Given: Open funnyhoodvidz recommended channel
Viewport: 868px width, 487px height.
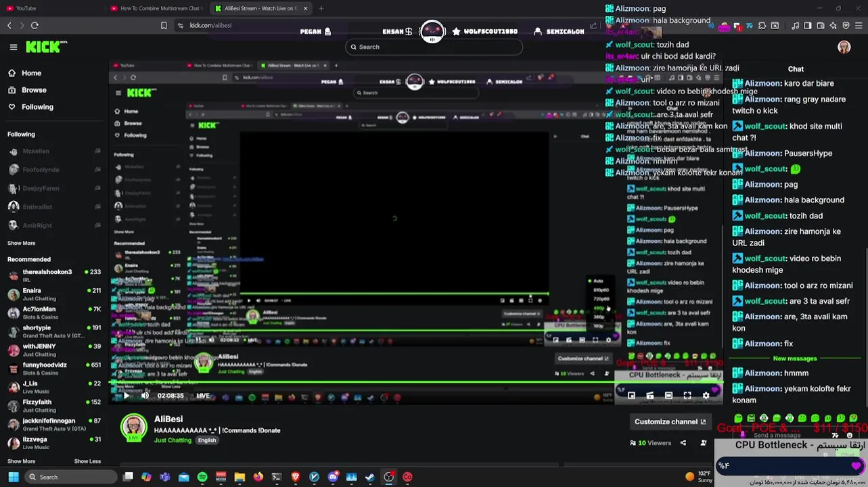Looking at the screenshot, I should coord(54,369).
